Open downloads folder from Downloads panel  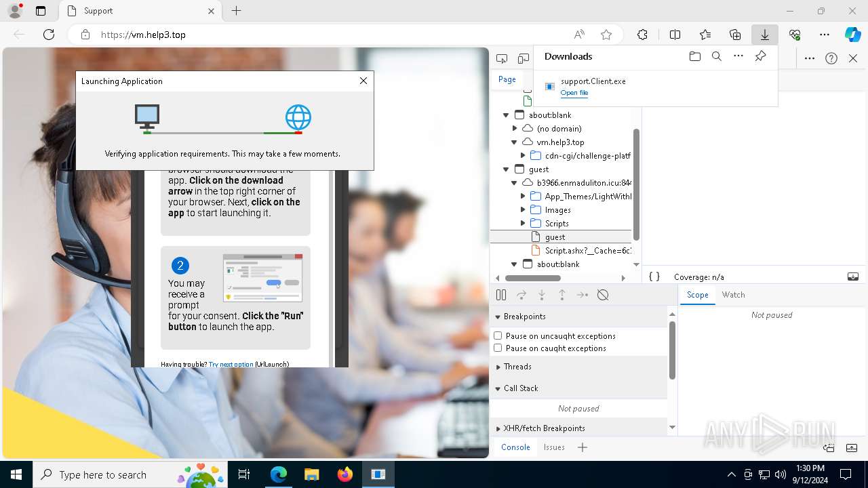[x=694, y=56]
